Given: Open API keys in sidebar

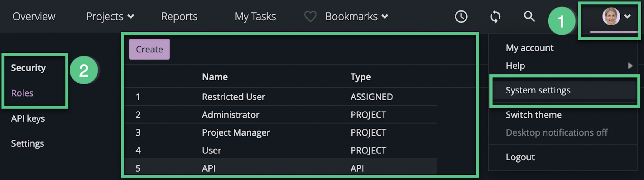Looking at the screenshot, I should pyautogui.click(x=28, y=118).
